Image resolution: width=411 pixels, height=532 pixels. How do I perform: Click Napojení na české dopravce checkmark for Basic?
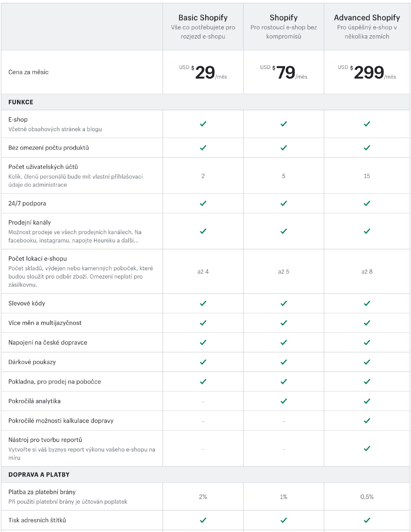coord(203,343)
